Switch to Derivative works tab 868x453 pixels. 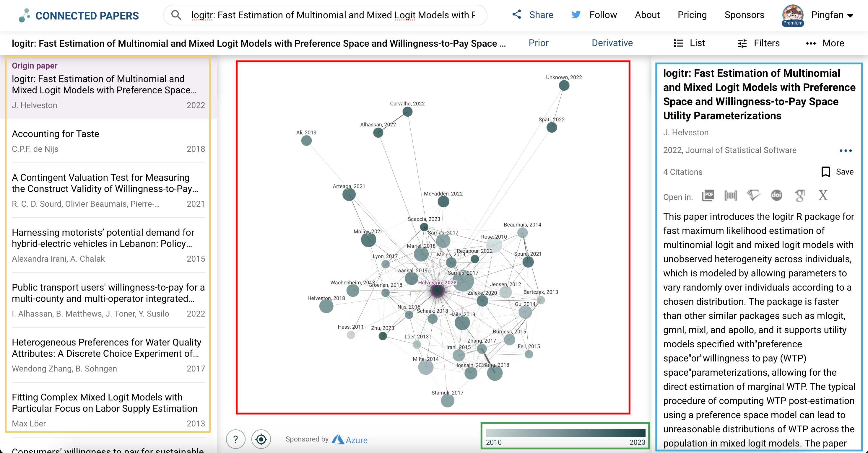612,43
